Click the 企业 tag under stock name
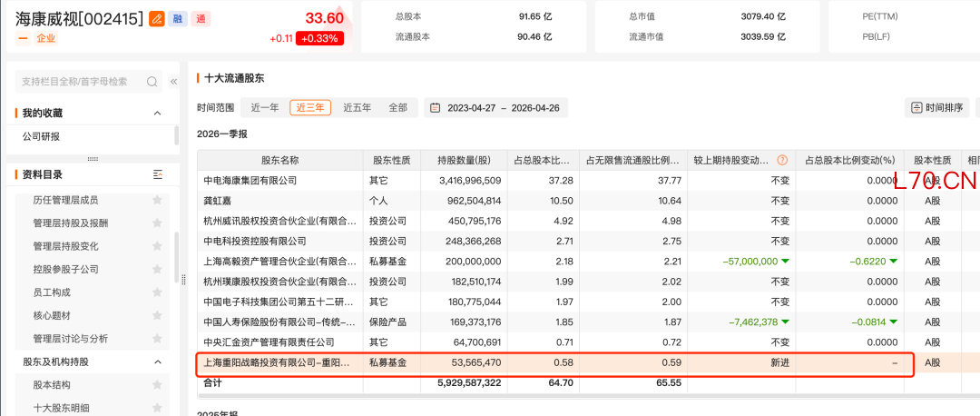Screen dimensions: 980x416 tap(45, 38)
